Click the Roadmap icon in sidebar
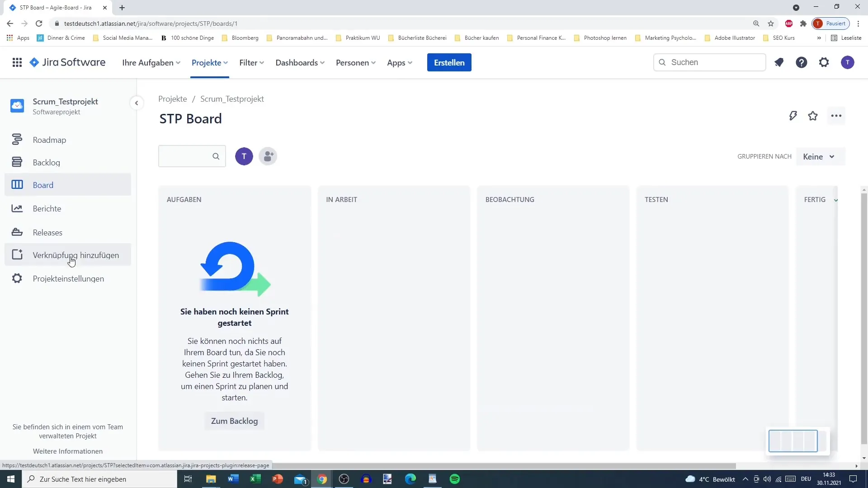868x488 pixels. [16, 140]
